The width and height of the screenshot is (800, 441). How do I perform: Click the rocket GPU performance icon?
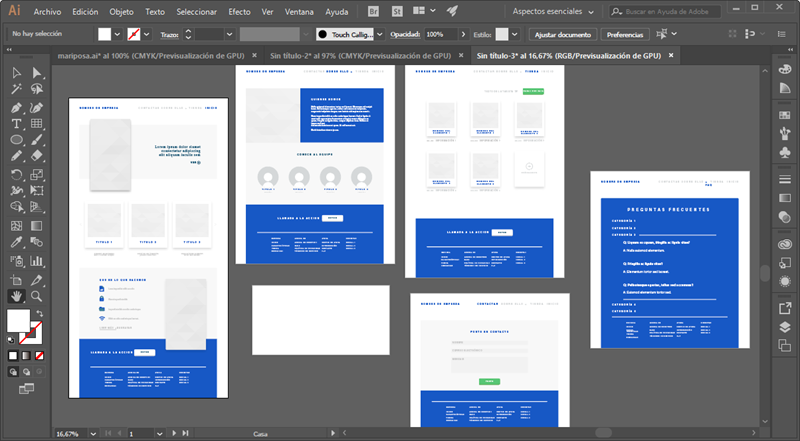[x=453, y=12]
